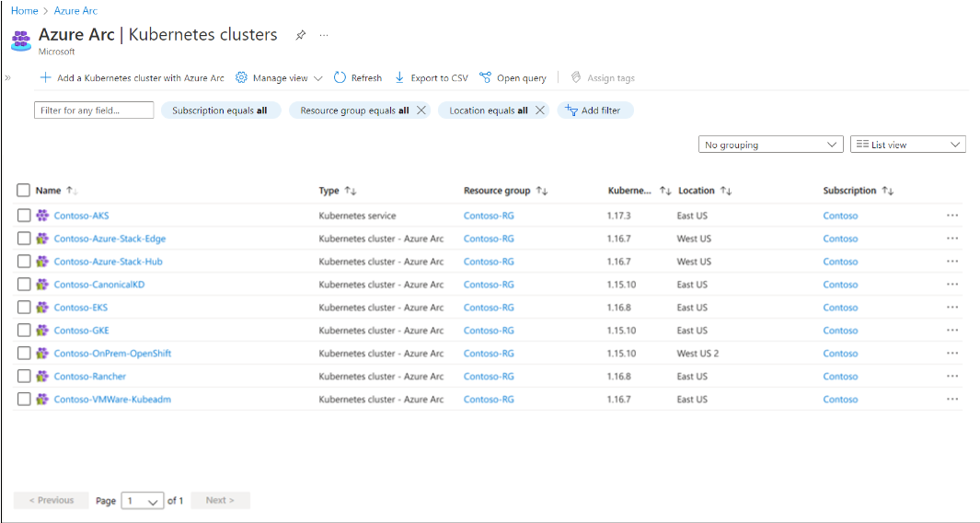The height and width of the screenshot is (523, 980).
Task: Check the Contoso-GKE row checkbox
Action: point(24,331)
